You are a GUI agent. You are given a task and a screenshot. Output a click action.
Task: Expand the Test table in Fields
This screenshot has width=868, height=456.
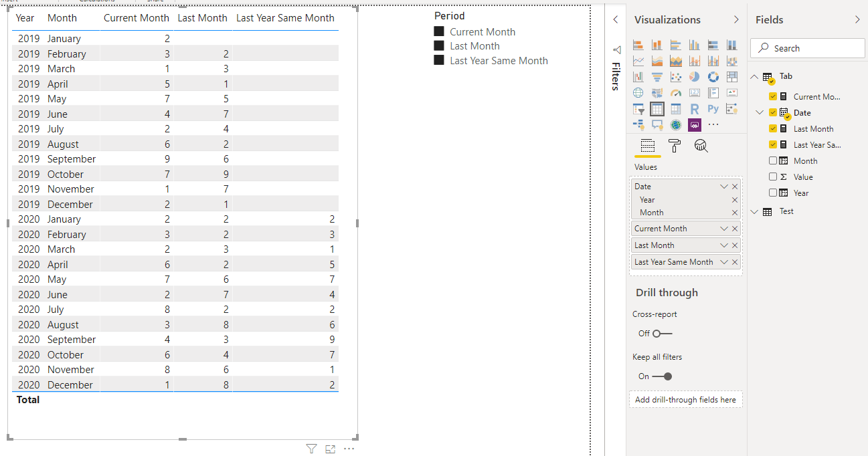755,211
